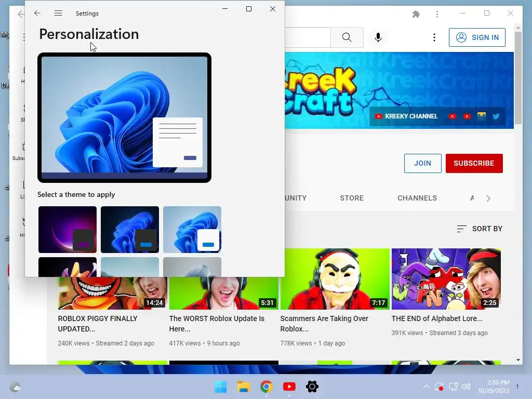
Task: Open the taskbar clock and date
Action: tap(494, 387)
